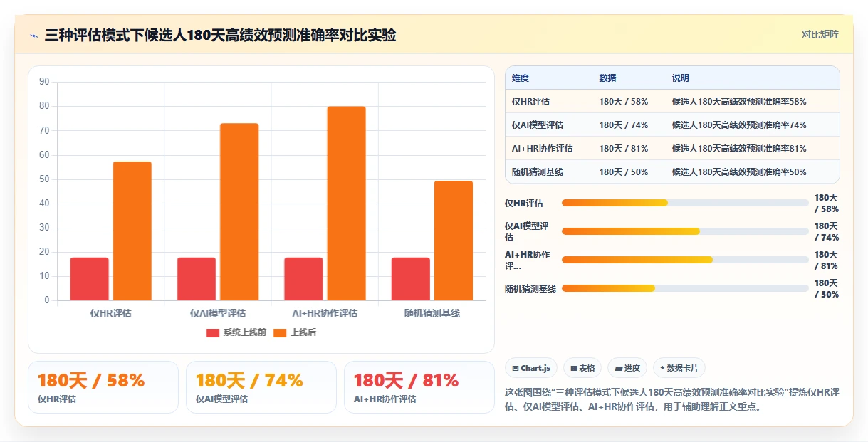Click table cell 180天 / 74%
The width and height of the screenshot is (868, 442).
point(624,125)
